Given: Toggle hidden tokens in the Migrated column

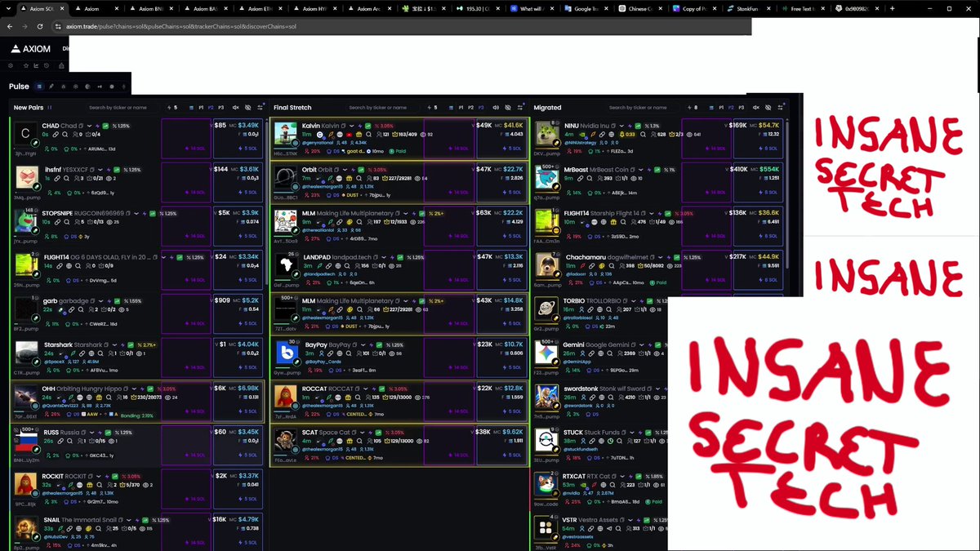Looking at the screenshot, I should coord(768,107).
